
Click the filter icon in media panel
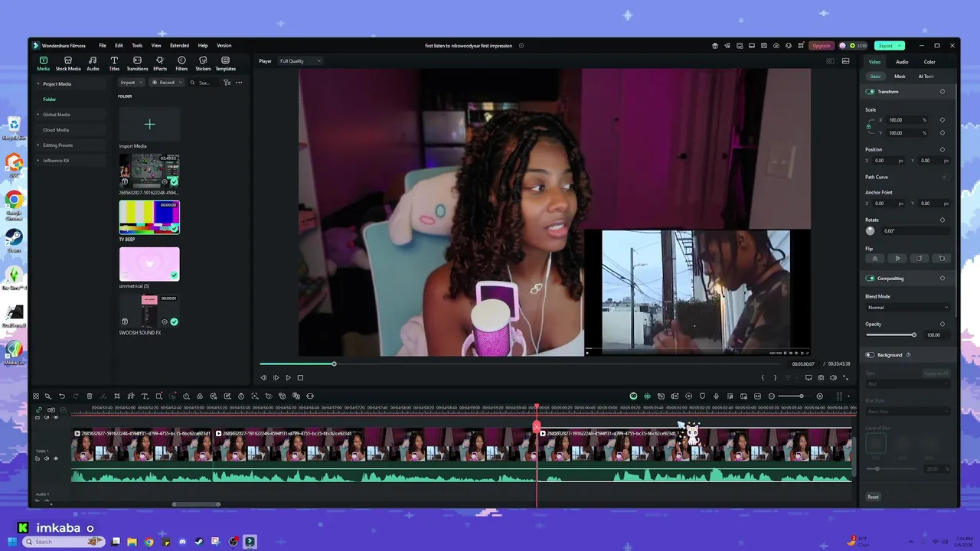tap(227, 83)
